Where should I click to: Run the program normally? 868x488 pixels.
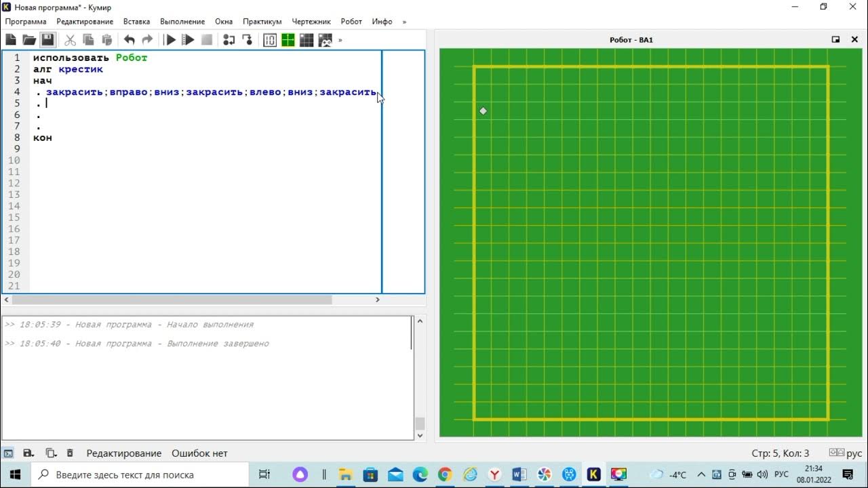pyautogui.click(x=171, y=40)
